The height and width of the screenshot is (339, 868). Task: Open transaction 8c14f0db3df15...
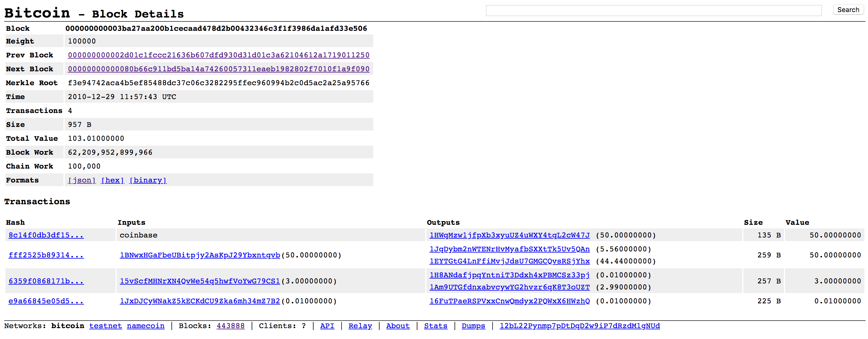(x=46, y=235)
